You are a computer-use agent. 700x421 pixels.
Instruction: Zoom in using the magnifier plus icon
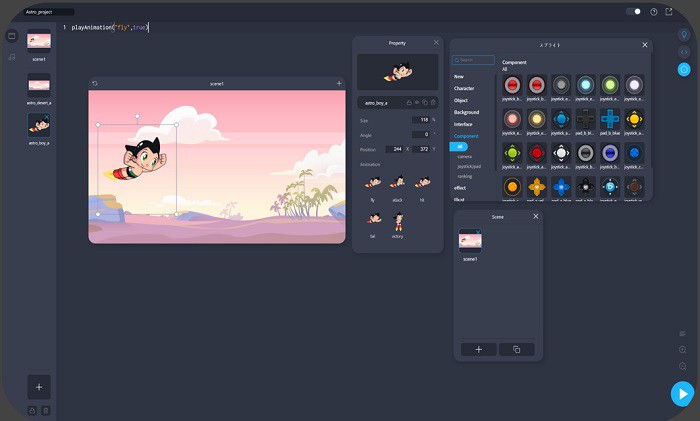coord(683,350)
